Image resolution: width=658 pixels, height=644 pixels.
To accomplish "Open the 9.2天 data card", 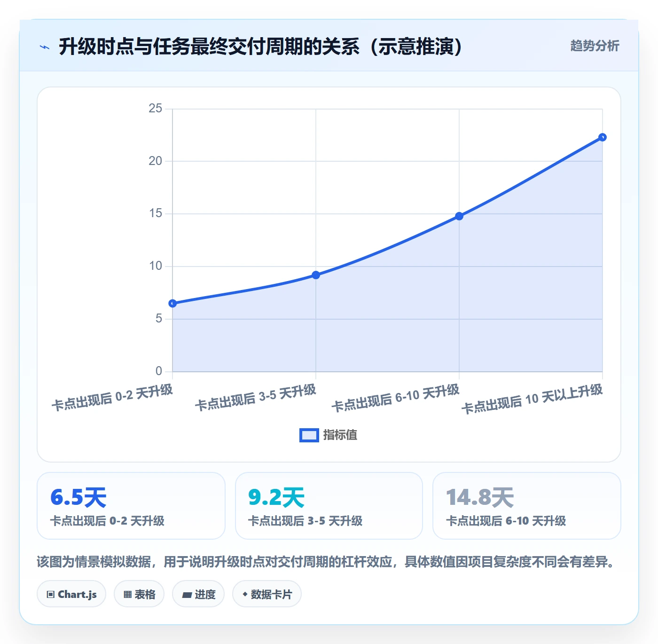I will point(329,506).
